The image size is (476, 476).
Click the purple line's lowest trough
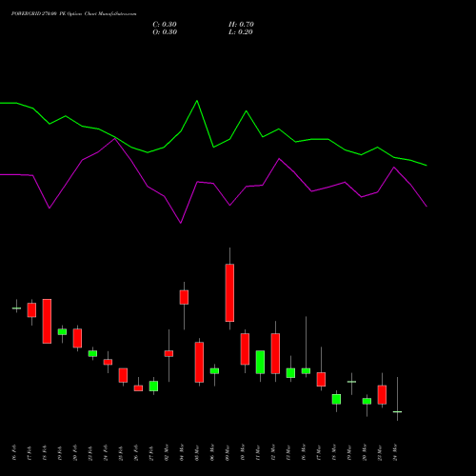(x=181, y=223)
